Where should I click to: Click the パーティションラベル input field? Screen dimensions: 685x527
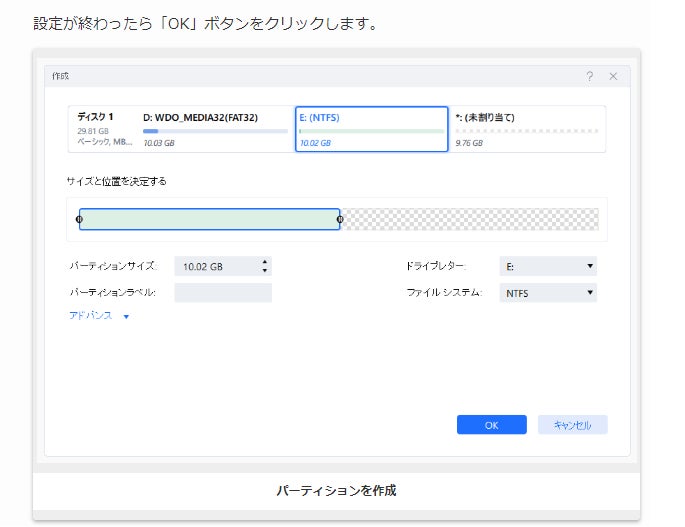coord(223,293)
